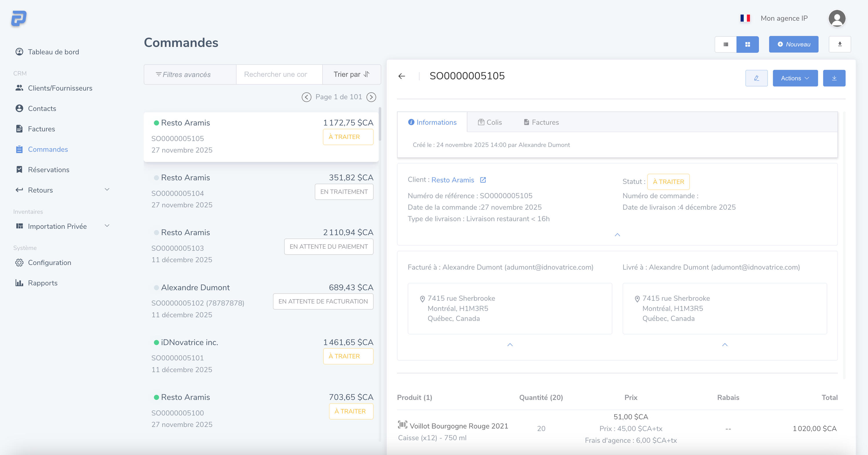Open Resto Aramis client in external link icon
The height and width of the screenshot is (455, 868).
pyautogui.click(x=483, y=180)
